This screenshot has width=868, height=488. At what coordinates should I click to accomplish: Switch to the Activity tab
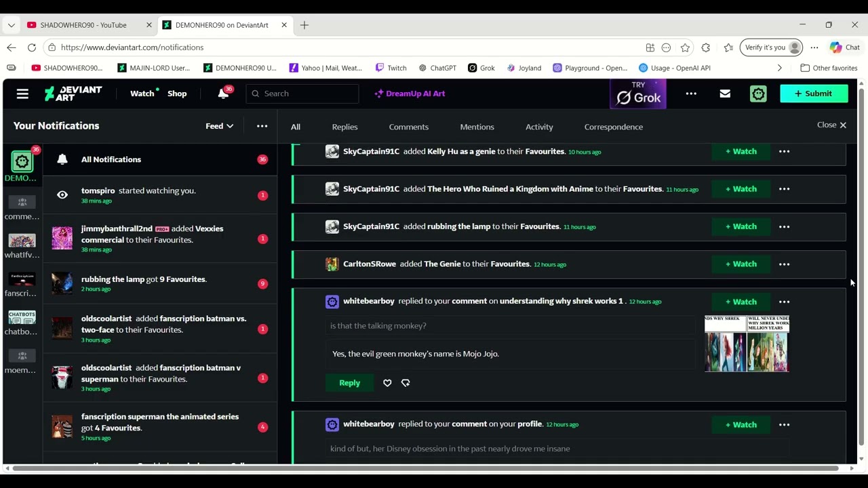point(539,127)
